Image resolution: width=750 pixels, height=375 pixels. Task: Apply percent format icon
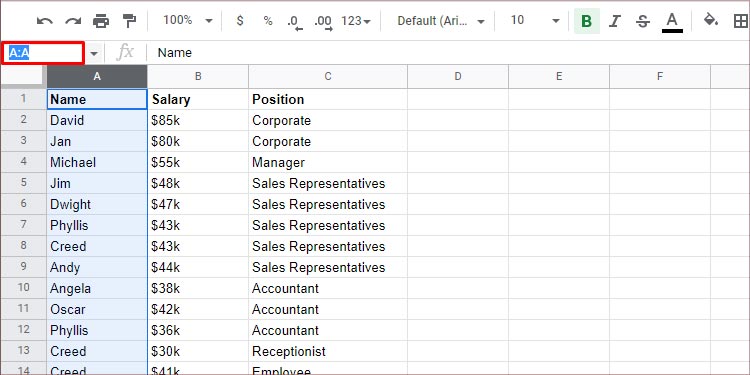[x=268, y=21]
